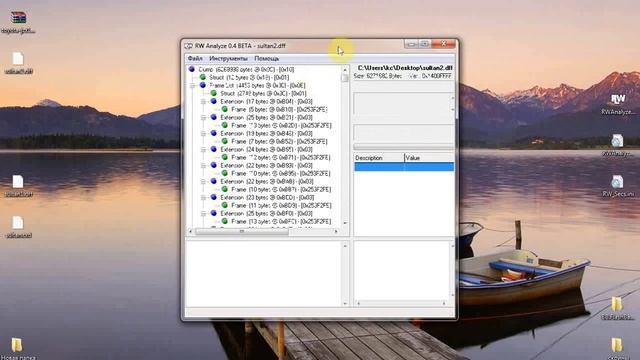Click the green icon of Frame 11 bytes row

click(x=224, y=205)
